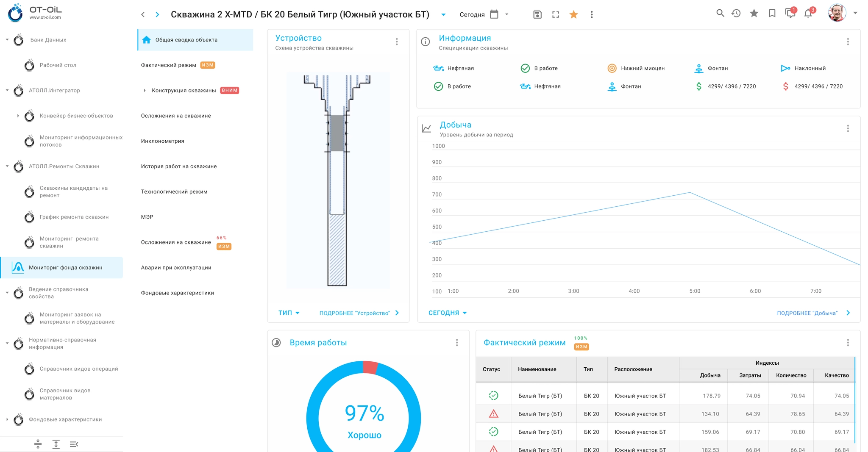Open the Информация card options menu
Screen dimensions: 868x452
pos(848,42)
